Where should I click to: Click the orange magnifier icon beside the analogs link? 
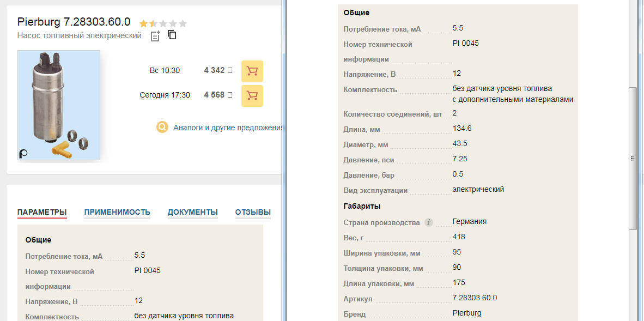click(x=162, y=128)
